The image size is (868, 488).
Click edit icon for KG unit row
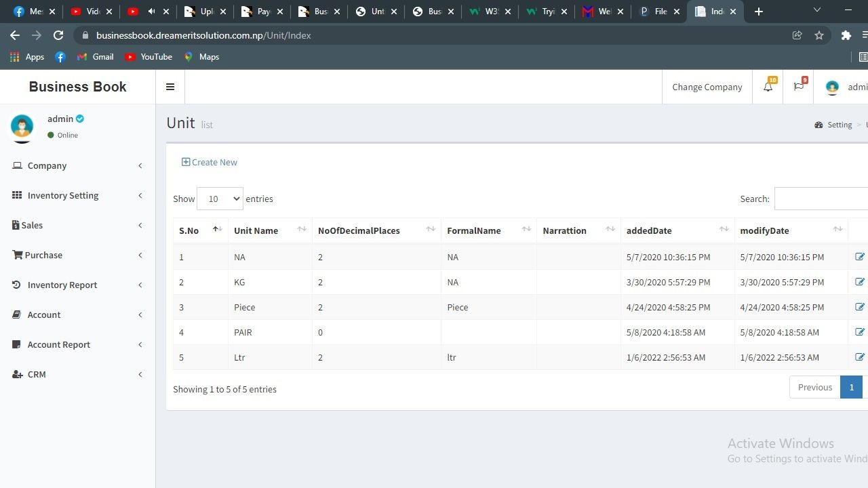(859, 282)
